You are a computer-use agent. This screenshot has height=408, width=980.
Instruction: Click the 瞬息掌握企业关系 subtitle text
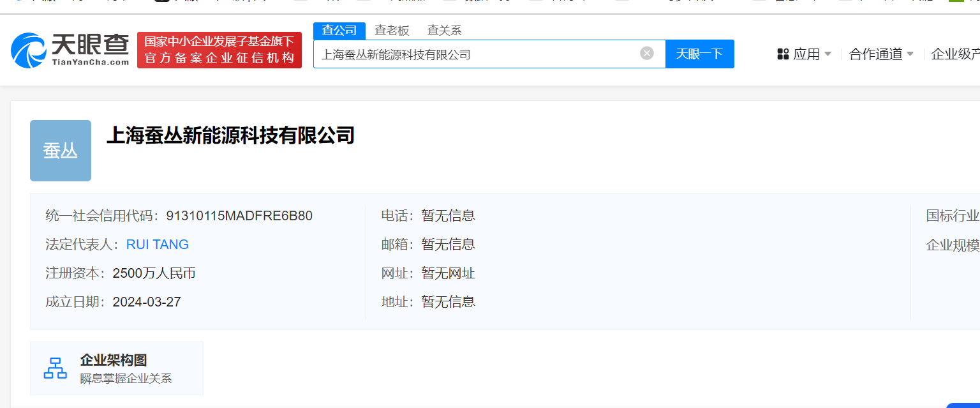(126, 379)
